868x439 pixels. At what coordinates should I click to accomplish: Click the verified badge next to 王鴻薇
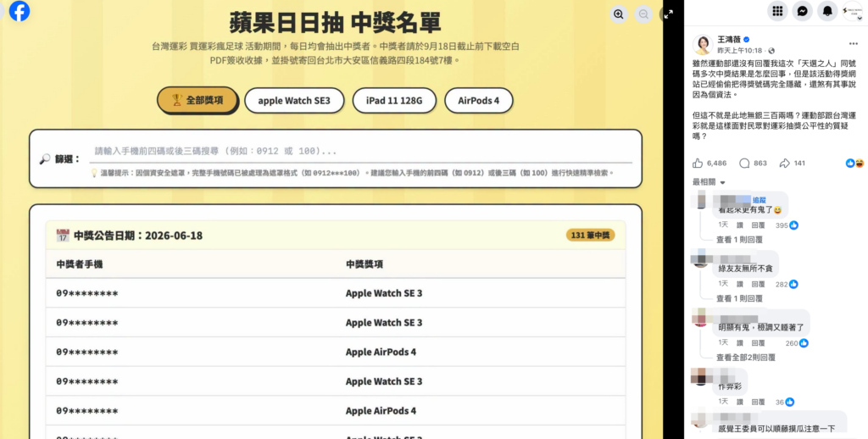[746, 39]
